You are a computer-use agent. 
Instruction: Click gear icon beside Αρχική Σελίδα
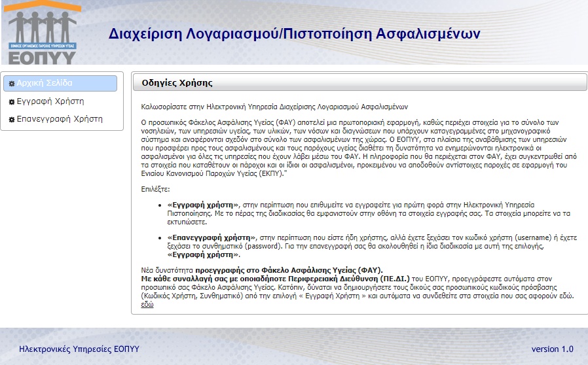click(12, 84)
